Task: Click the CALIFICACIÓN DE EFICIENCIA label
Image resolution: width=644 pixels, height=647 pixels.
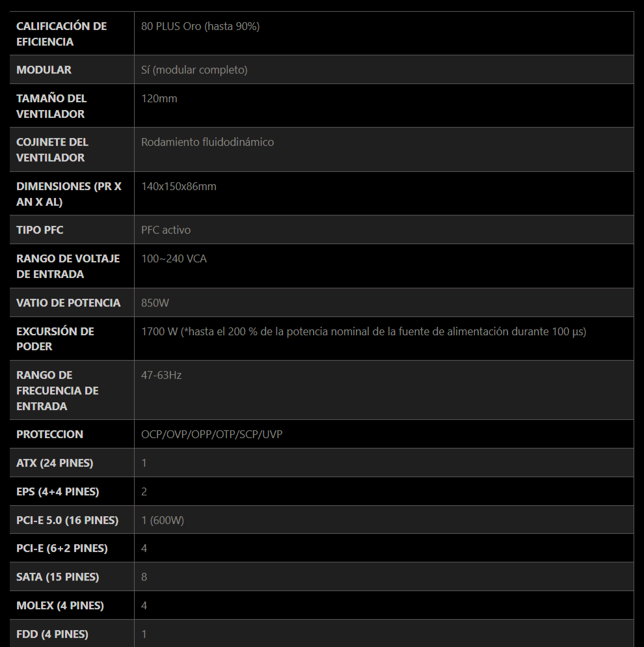Action: click(61, 34)
